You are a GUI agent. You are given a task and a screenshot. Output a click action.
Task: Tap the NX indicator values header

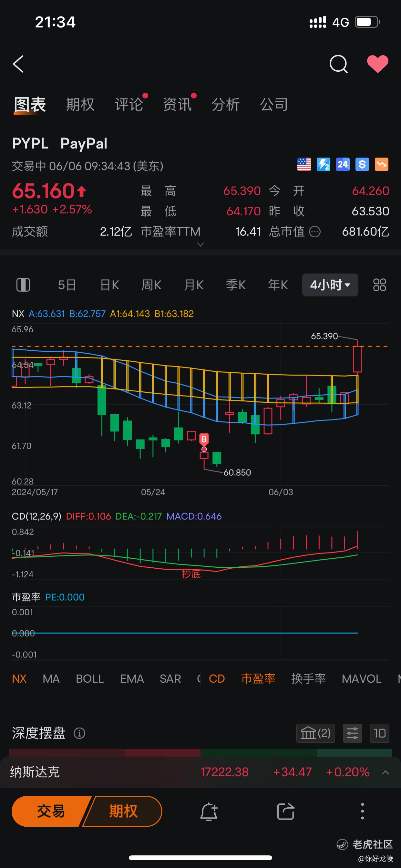[x=103, y=314]
